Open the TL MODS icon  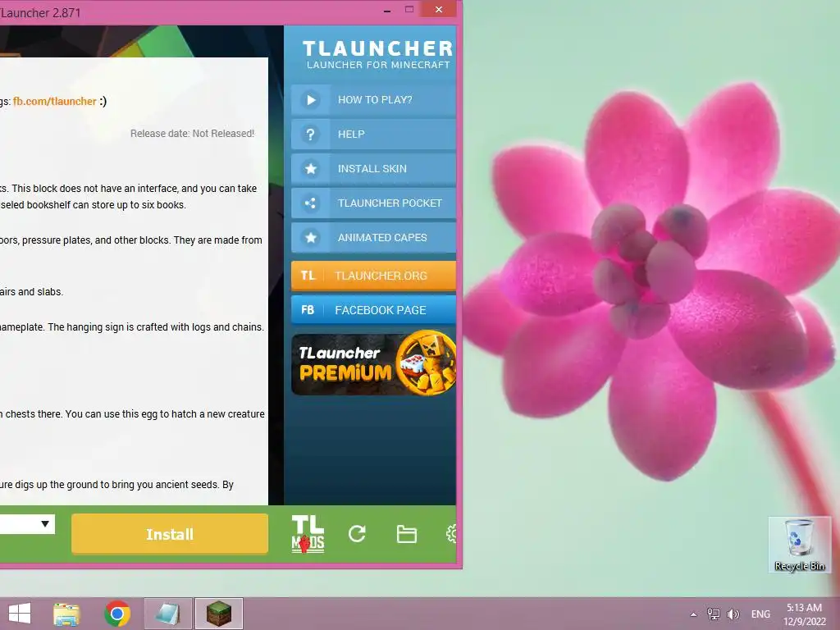[x=308, y=534]
